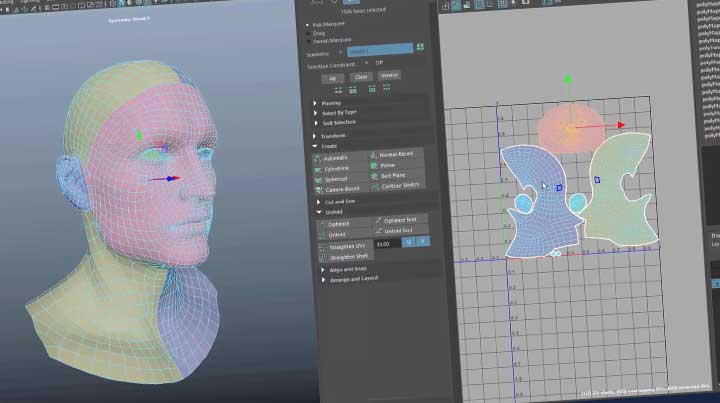
Task: Choose the Camera-Based projection tool
Action: [339, 187]
